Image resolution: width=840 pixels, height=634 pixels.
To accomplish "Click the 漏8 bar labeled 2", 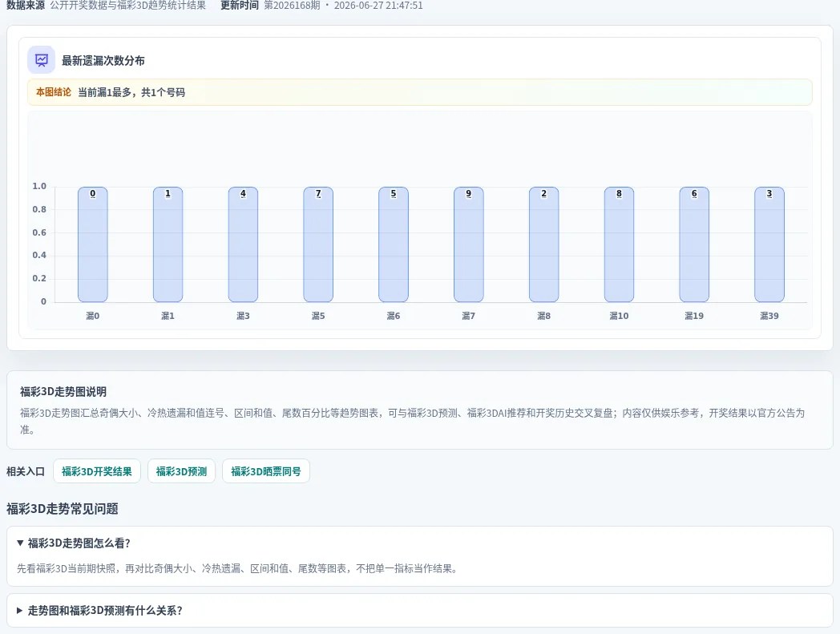I will tap(543, 244).
